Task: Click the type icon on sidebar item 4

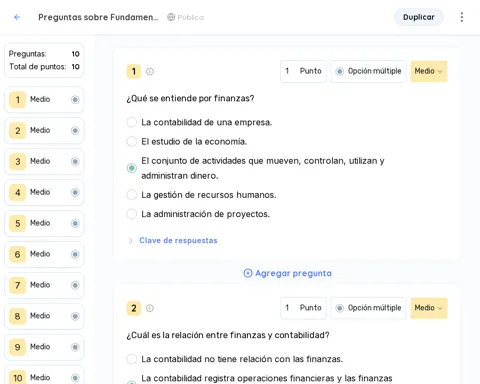Action: pyautogui.click(x=75, y=192)
